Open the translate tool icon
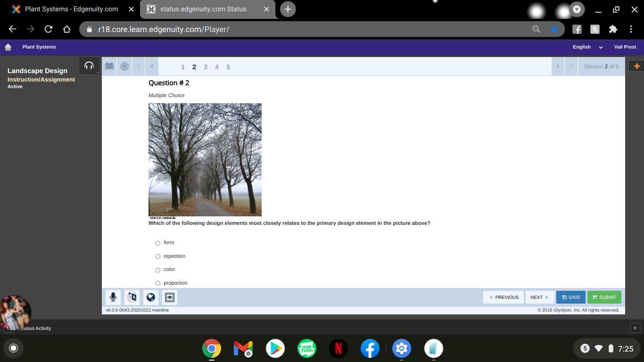644x362 pixels. point(132,297)
